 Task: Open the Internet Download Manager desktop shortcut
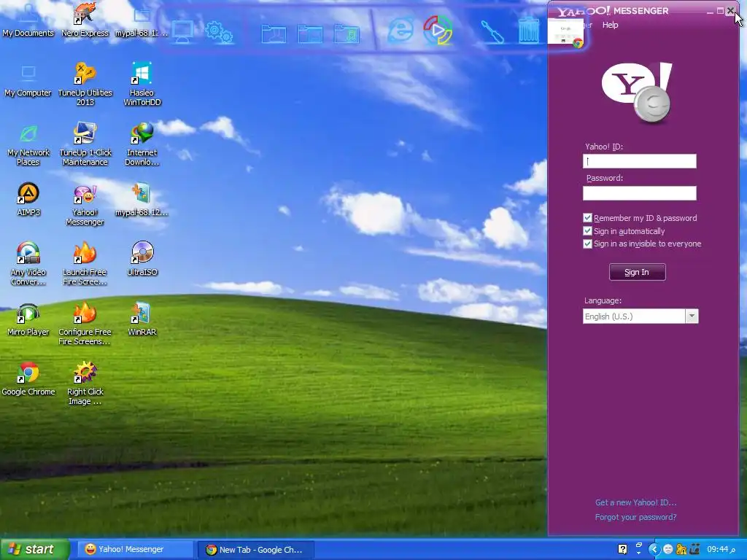click(x=142, y=145)
